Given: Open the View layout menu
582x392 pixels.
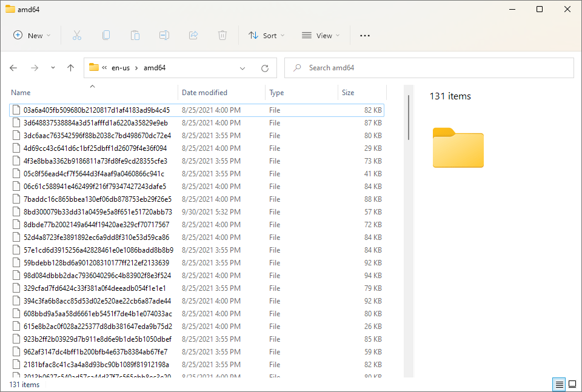Looking at the screenshot, I should (x=321, y=36).
